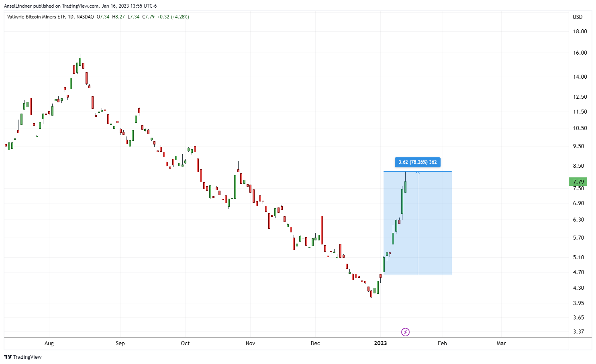Click the bold 2023 time axis label

click(x=380, y=343)
